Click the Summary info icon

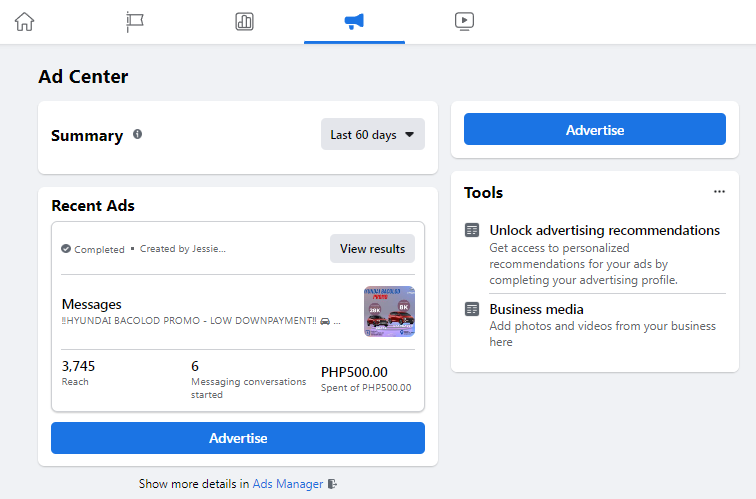[x=138, y=134]
